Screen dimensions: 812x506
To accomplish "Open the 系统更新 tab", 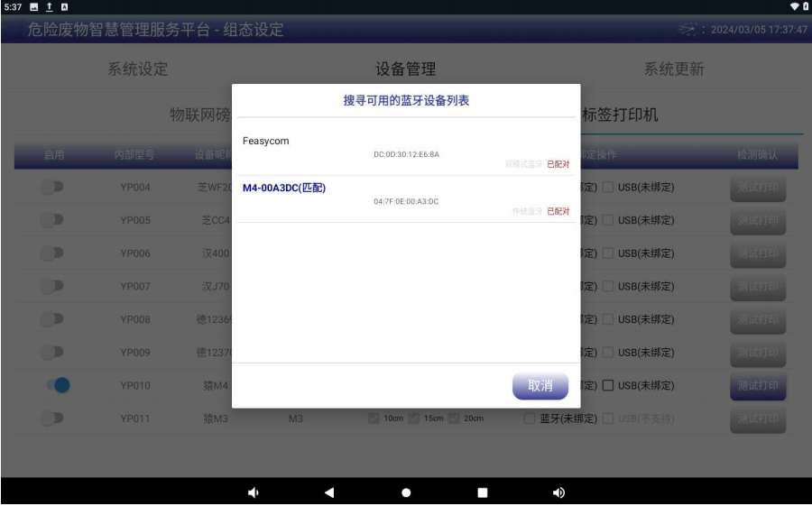I will coord(673,69).
